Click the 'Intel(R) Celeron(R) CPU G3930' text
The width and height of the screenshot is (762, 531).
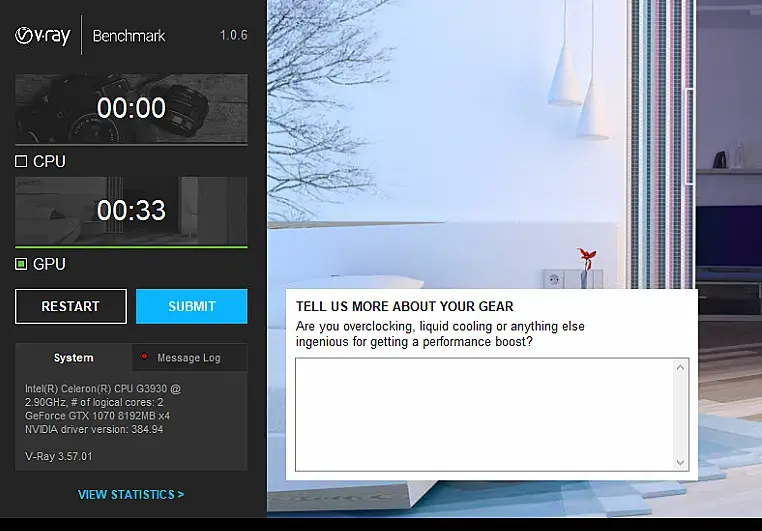point(96,389)
